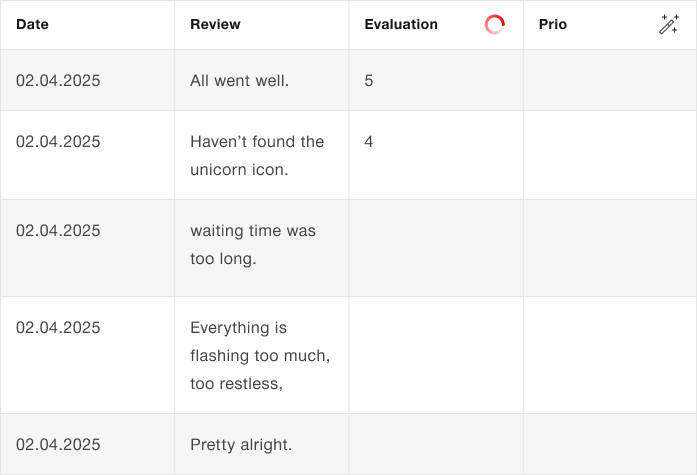Click empty Evaluation cell for waiting time review
This screenshot has width=697, height=475.
pos(435,247)
